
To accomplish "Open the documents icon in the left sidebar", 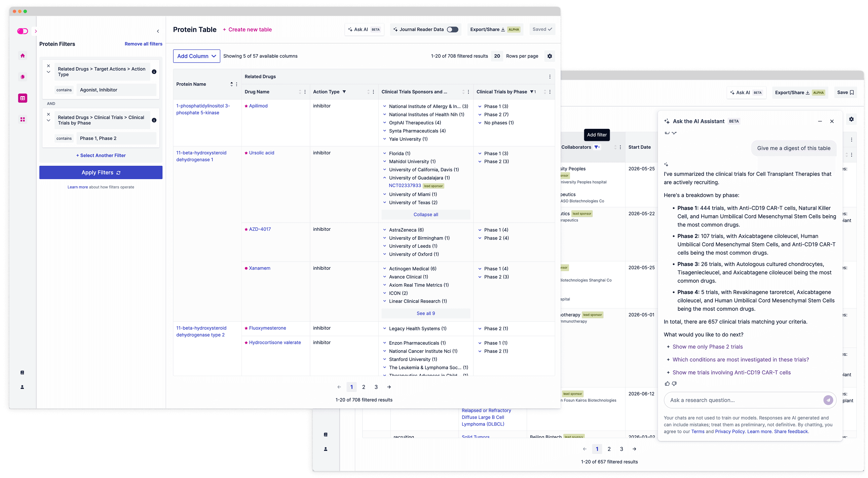I will [23, 77].
